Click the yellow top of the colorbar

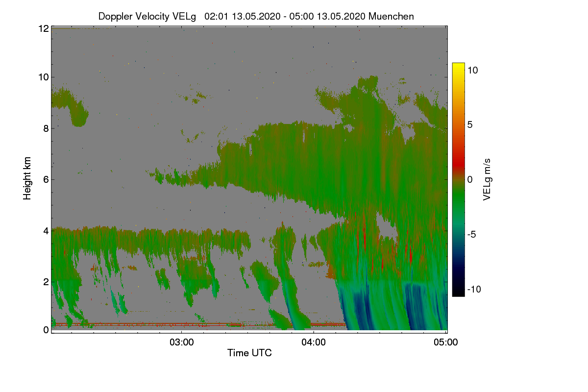click(458, 67)
